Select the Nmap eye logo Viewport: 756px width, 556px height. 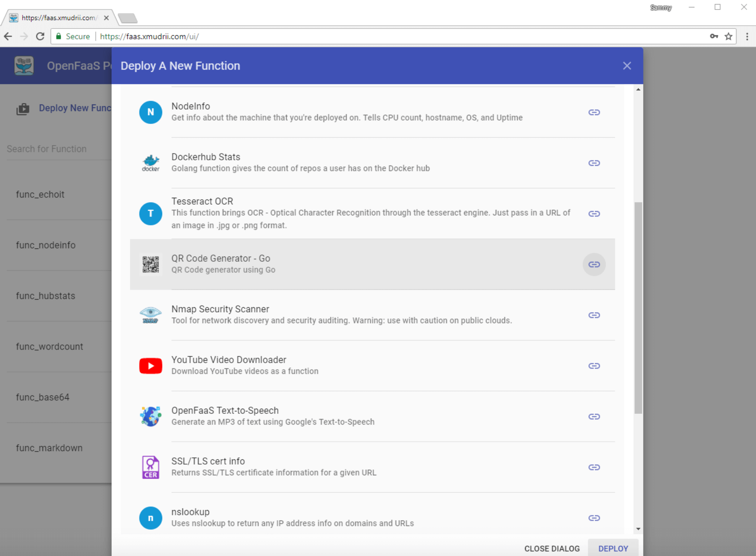point(151,315)
